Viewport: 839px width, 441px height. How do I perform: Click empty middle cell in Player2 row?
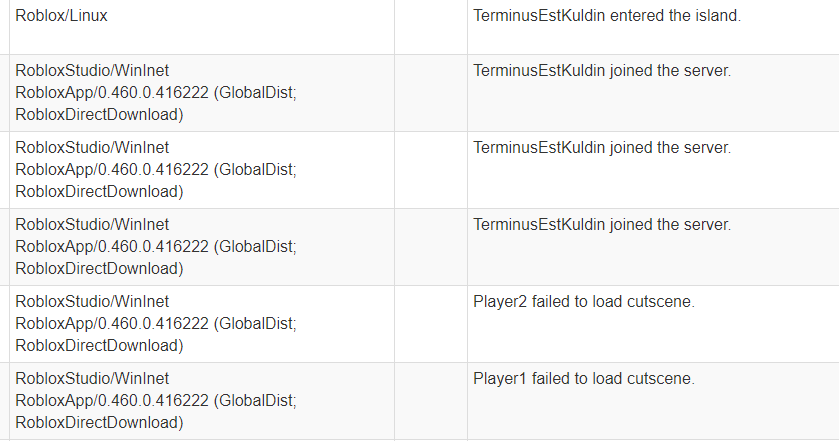coord(430,323)
